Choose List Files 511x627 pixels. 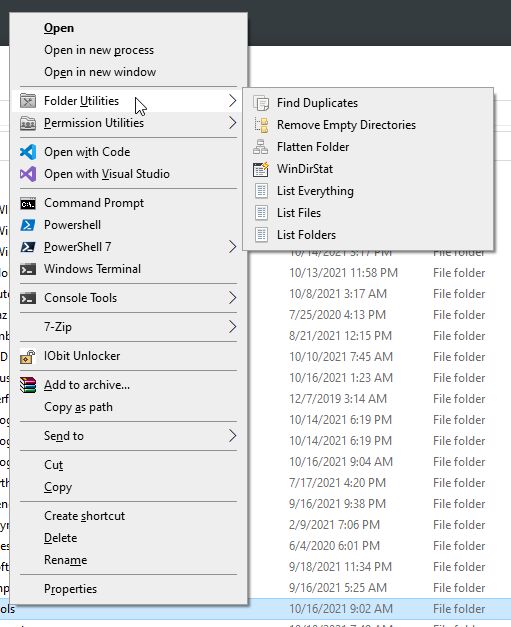[x=299, y=213]
